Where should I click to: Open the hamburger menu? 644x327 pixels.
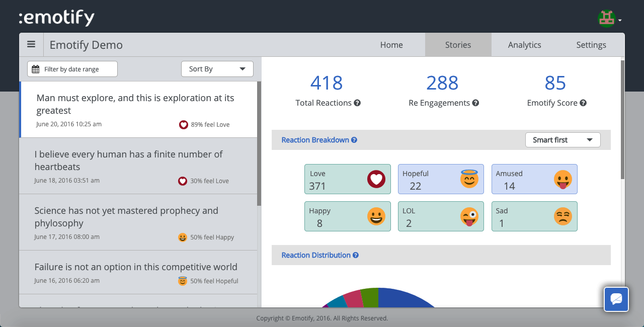click(x=31, y=44)
